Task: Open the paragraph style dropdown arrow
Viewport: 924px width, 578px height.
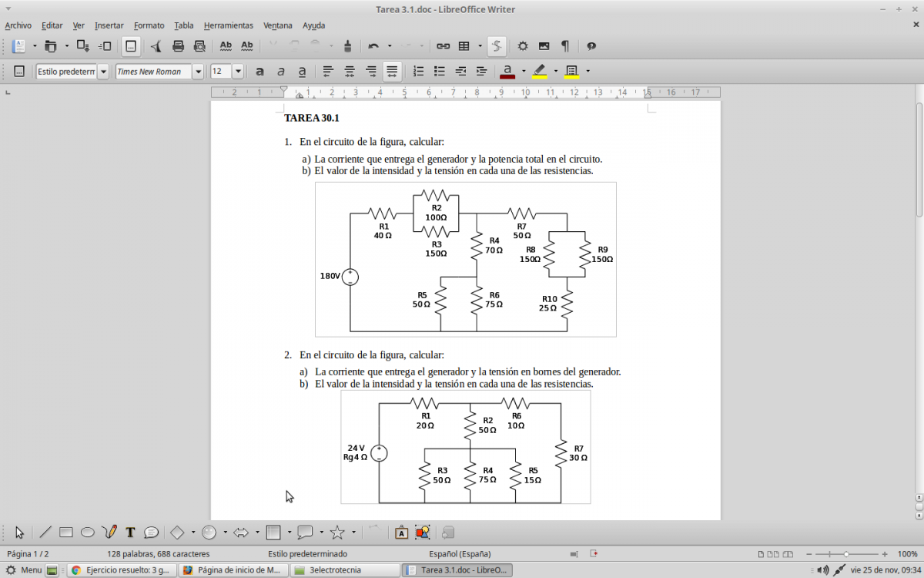Action: pyautogui.click(x=103, y=72)
